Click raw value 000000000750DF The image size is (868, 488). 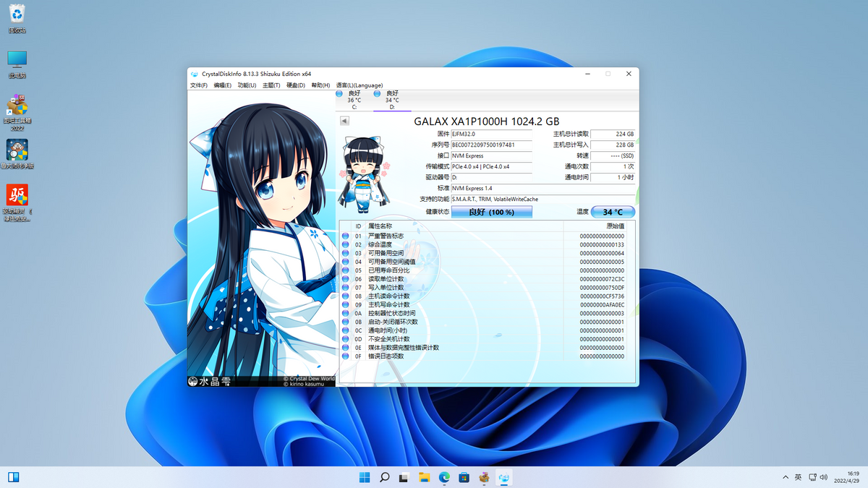[x=602, y=288]
